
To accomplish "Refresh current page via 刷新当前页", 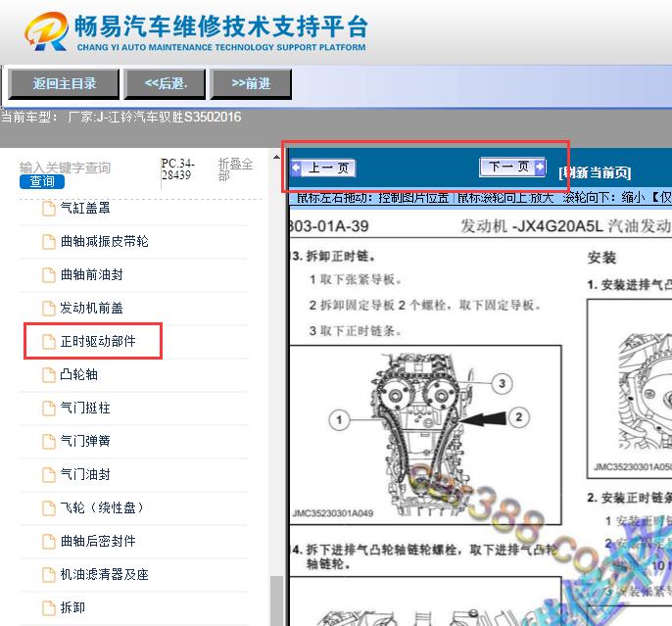I will pos(595,172).
